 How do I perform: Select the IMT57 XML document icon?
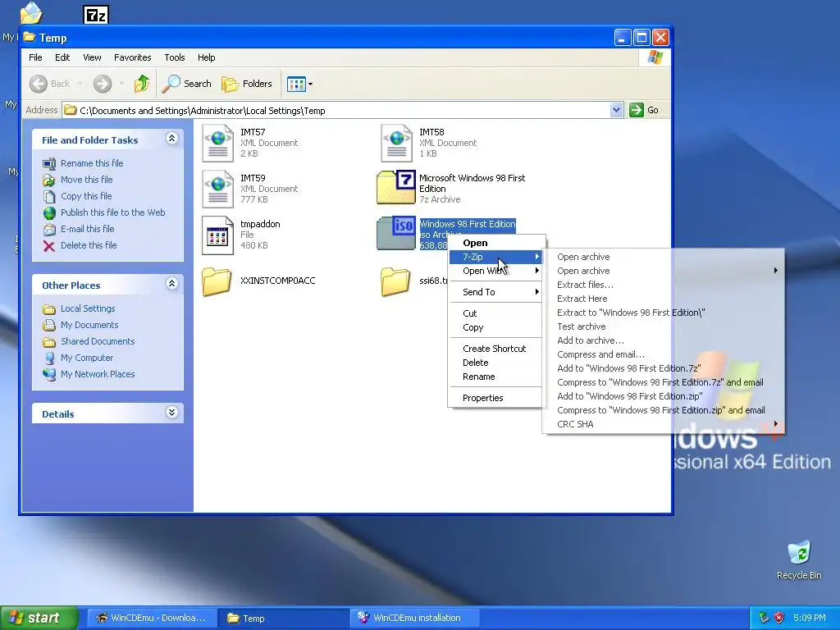[217, 143]
